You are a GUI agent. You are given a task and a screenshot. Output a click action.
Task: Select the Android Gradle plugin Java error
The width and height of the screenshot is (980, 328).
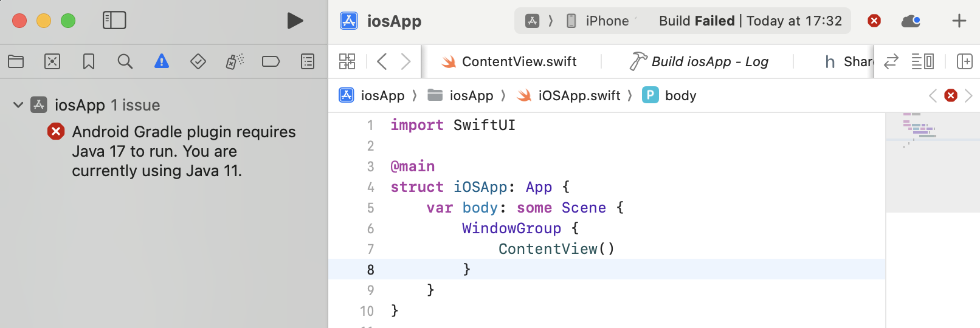coord(182,151)
